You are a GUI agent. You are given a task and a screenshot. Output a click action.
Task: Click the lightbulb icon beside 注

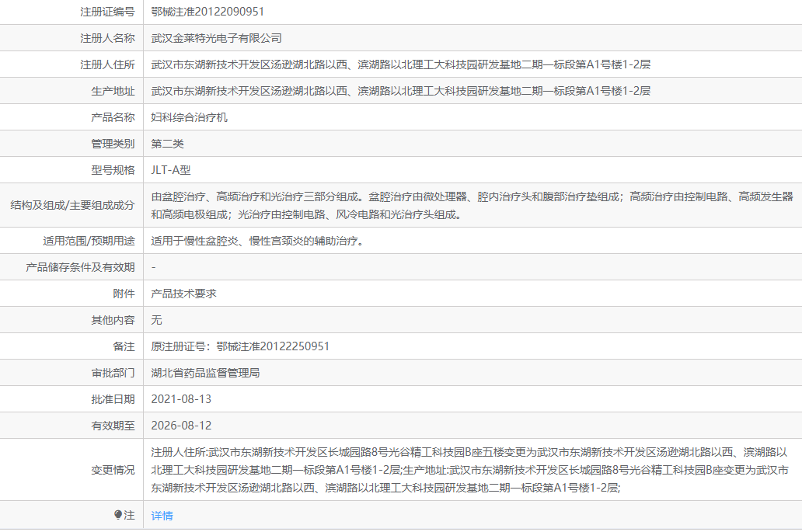click(118, 515)
